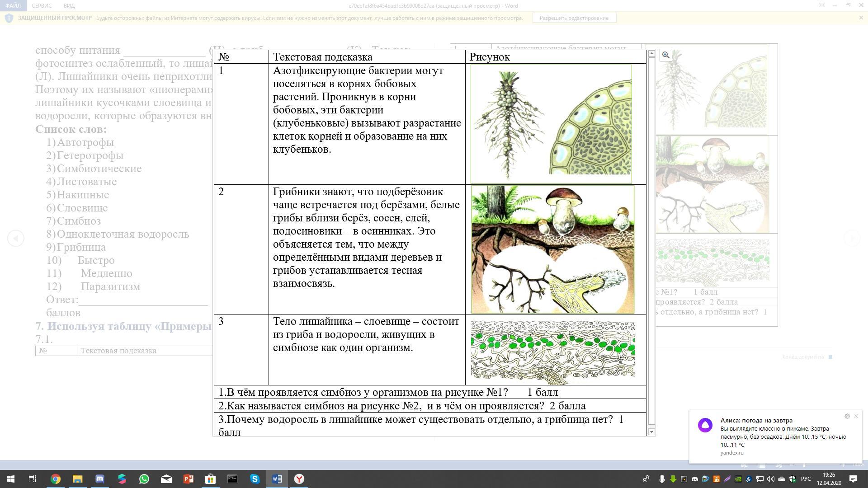Open the People tray icon
Image resolution: width=868 pixels, height=488 pixels.
646,479
